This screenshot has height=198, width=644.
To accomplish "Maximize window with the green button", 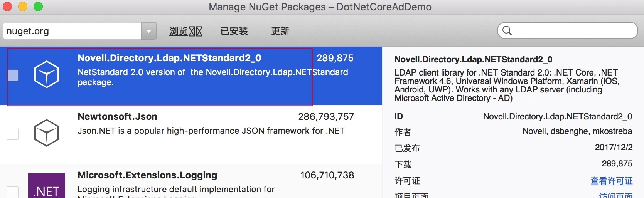I will point(38,7).
